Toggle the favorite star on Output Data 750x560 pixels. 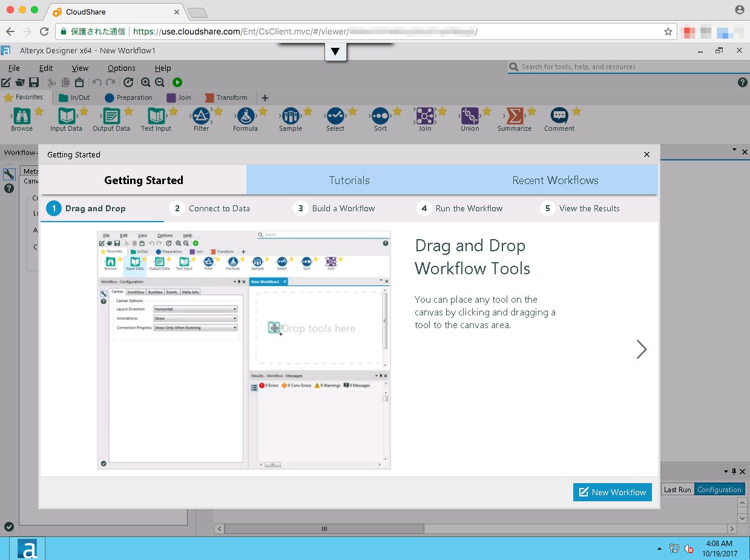coord(129,111)
